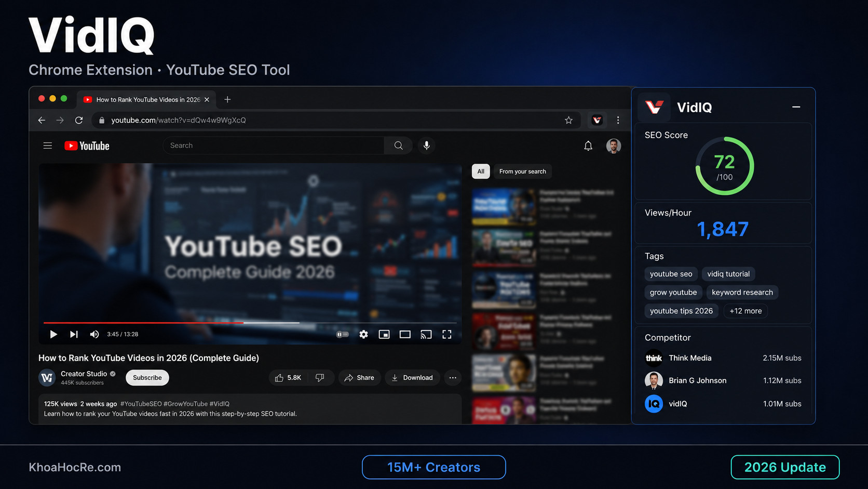Start voice search with microphone icon
The image size is (868, 489).
[426, 146]
